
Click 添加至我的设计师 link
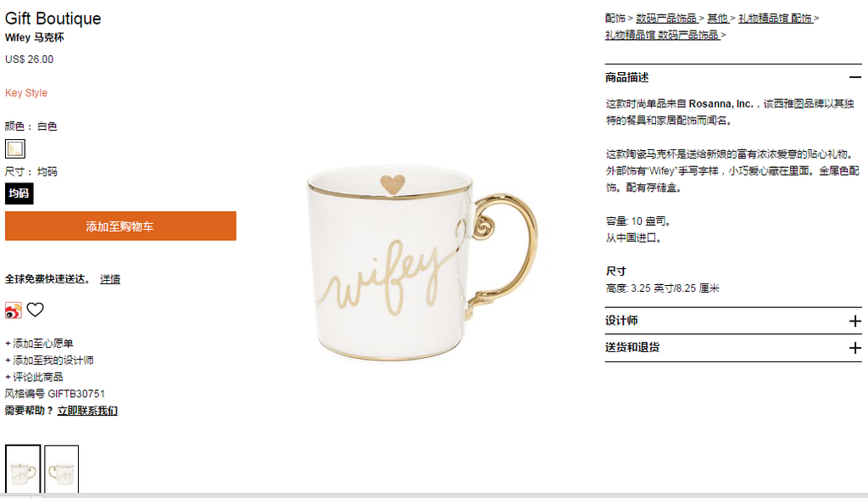[x=49, y=360]
